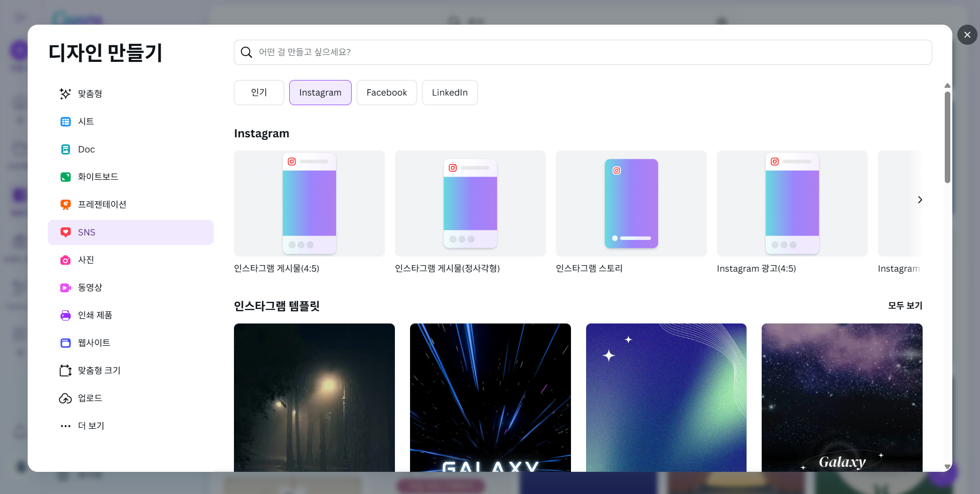Choose 인스타그램 스토리 format
Screen dimensions: 980x494
tap(631, 203)
